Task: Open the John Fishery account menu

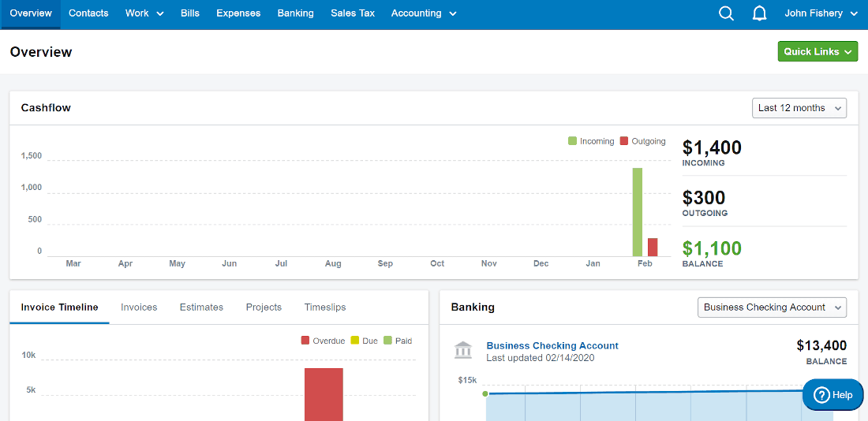Action: pyautogui.click(x=821, y=13)
